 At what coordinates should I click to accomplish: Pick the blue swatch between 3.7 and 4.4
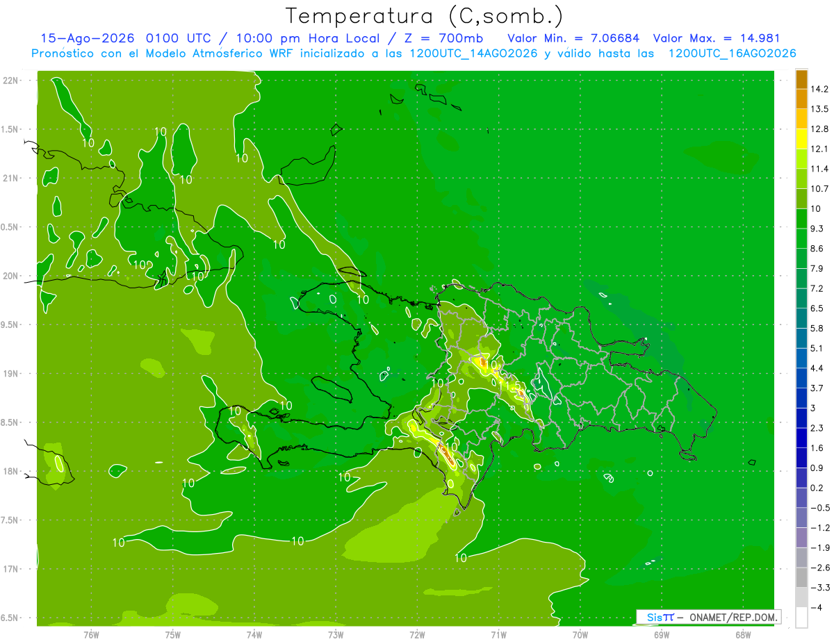click(801, 378)
